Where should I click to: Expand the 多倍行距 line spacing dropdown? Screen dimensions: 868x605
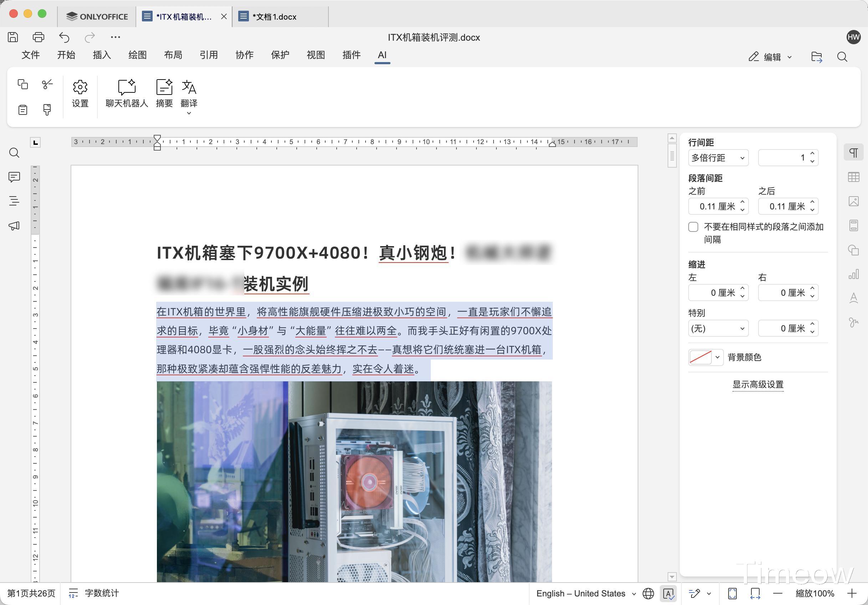point(718,158)
